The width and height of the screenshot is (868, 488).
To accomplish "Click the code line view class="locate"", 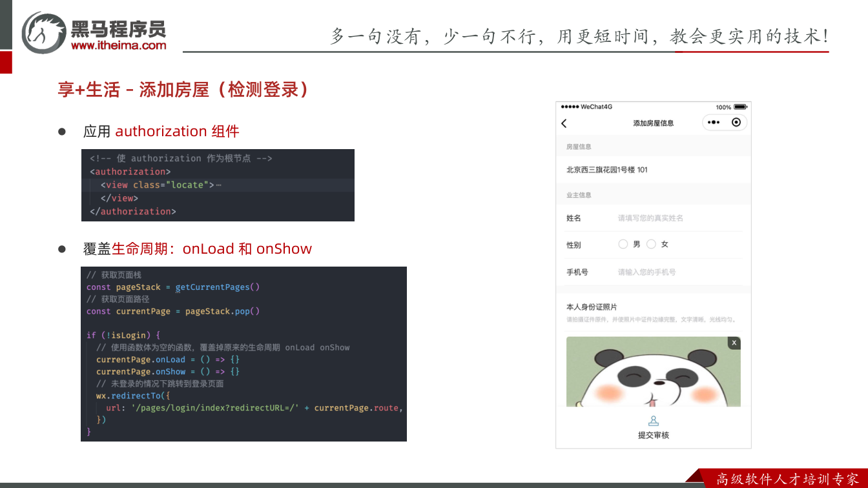I will click(157, 185).
